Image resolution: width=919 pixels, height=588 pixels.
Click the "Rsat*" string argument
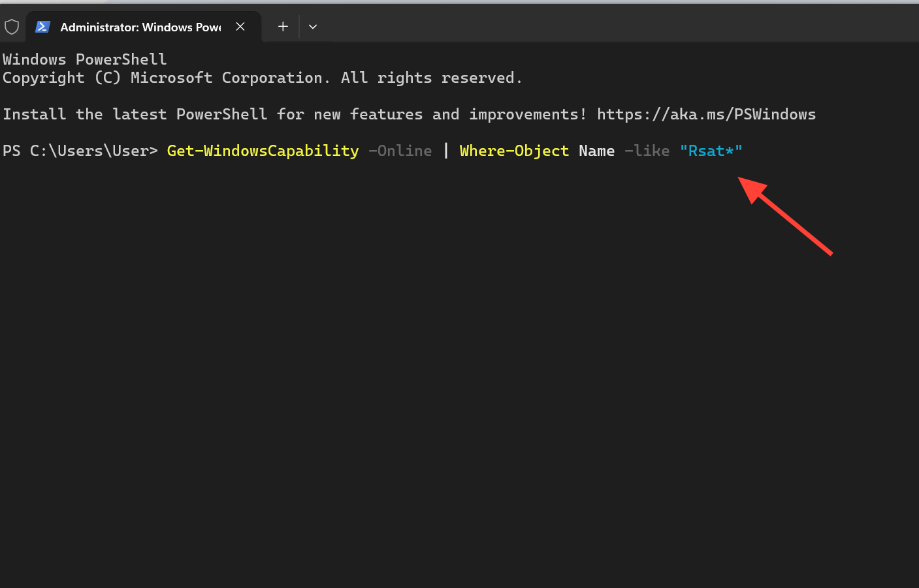[711, 151]
